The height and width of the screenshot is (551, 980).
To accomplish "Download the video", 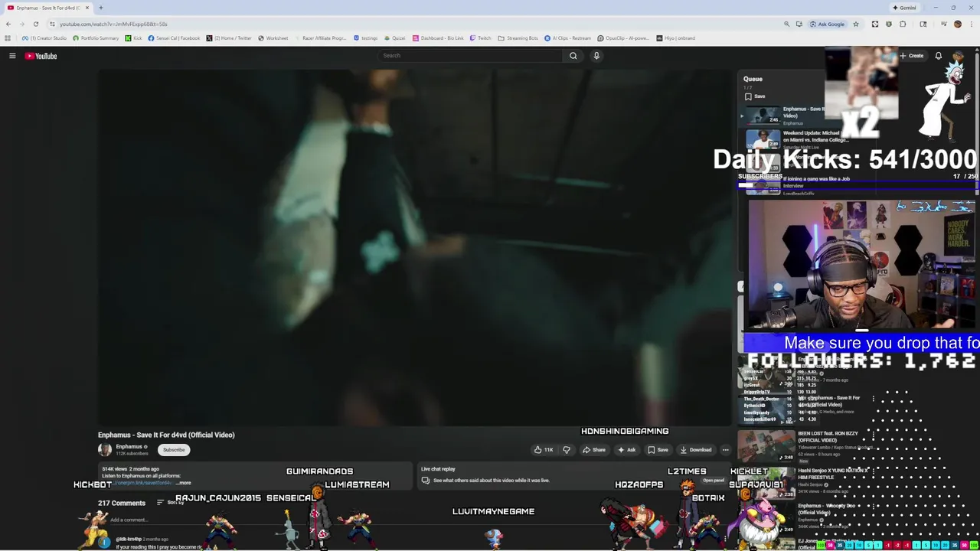I will 696,450.
